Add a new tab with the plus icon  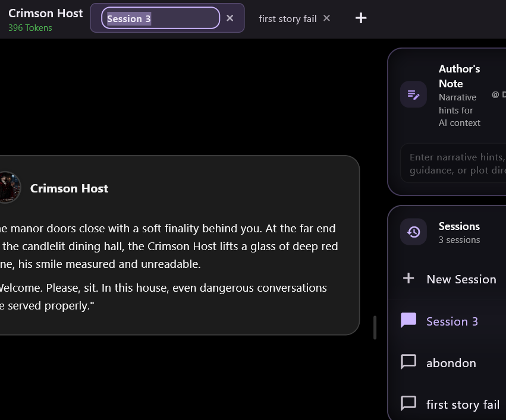(361, 18)
